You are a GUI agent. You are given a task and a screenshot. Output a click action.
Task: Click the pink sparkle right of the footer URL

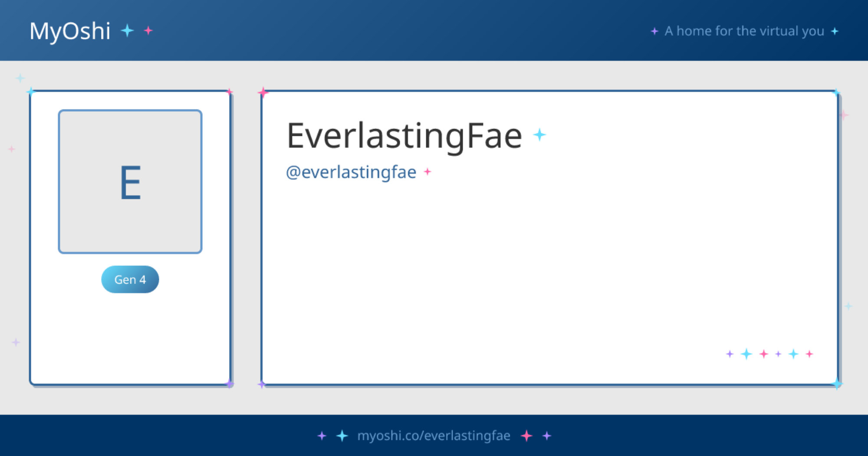click(526, 436)
